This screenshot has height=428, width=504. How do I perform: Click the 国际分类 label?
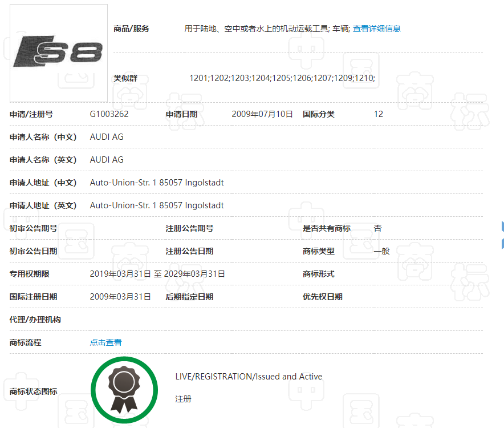(319, 114)
